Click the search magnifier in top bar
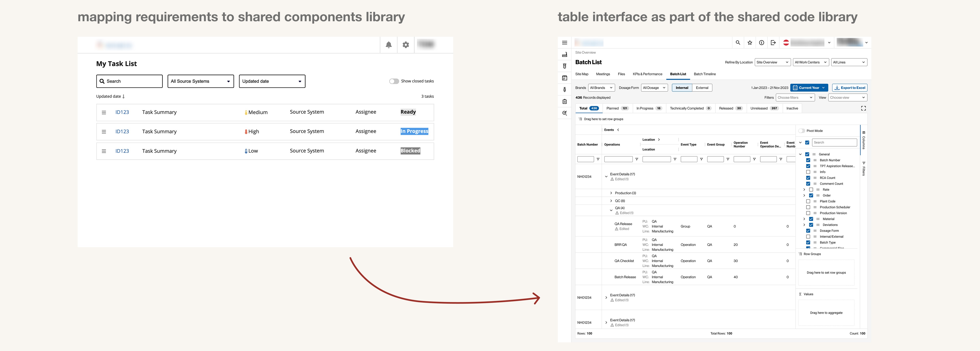This screenshot has height=351, width=980. click(738, 43)
